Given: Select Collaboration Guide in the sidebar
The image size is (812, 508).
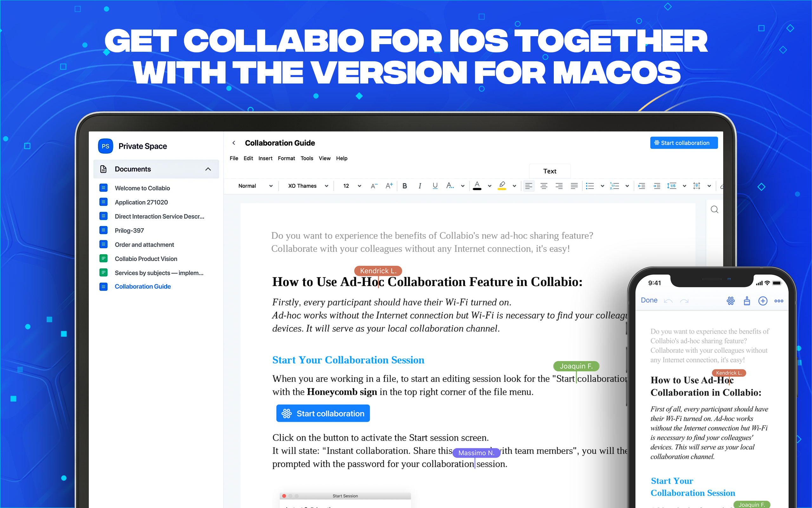Looking at the screenshot, I should (143, 287).
